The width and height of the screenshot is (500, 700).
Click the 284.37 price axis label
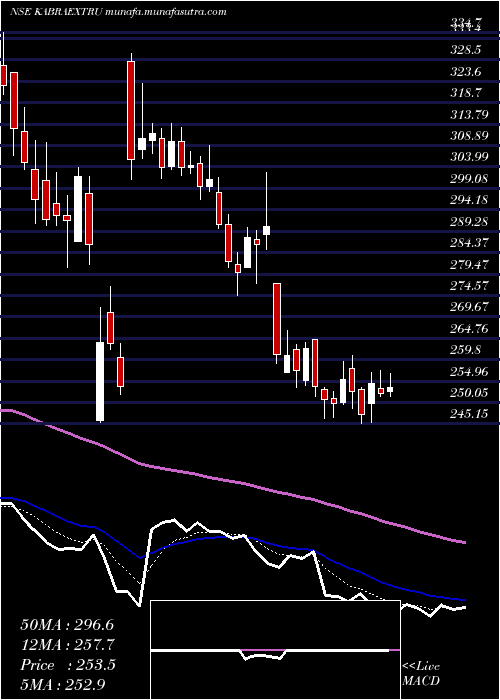[469, 243]
